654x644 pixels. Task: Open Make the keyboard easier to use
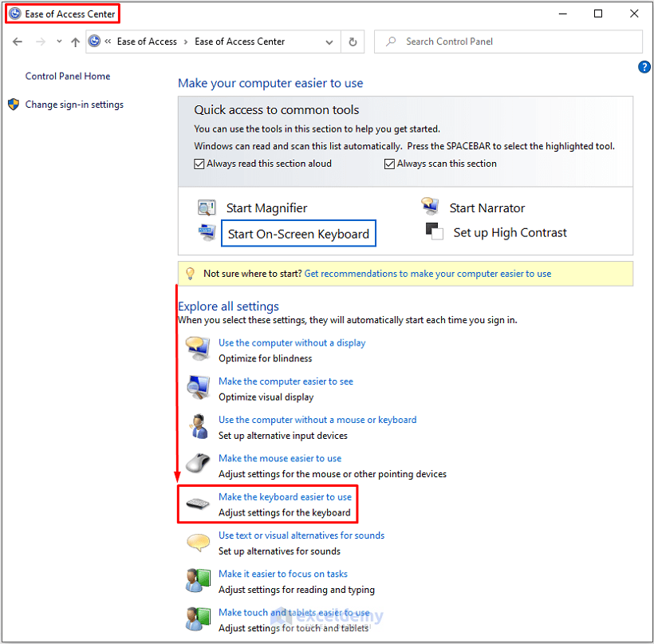tap(285, 496)
